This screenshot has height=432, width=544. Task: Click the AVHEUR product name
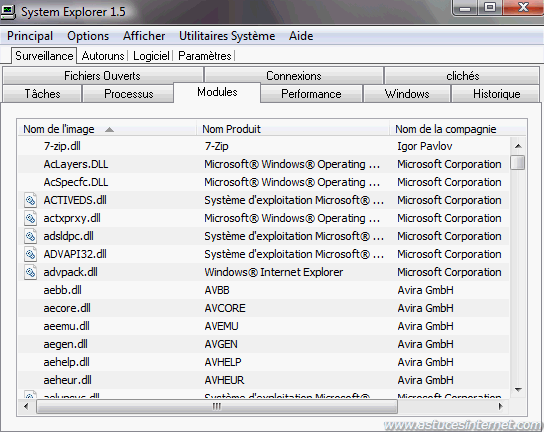click(224, 381)
